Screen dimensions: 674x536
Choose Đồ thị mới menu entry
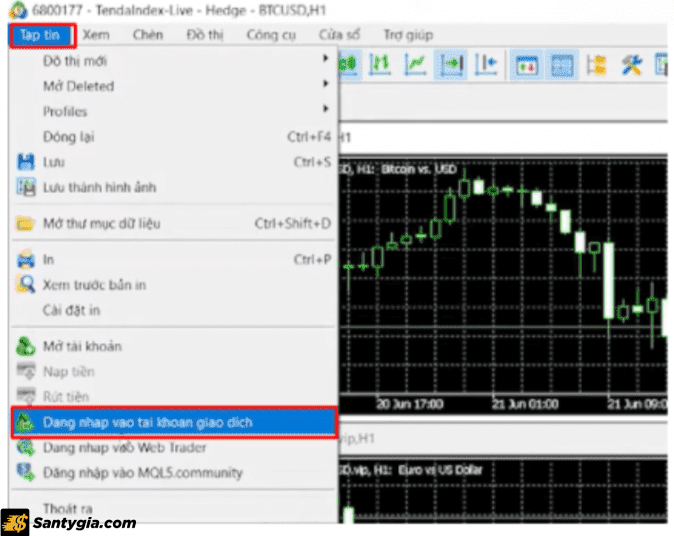click(172, 61)
